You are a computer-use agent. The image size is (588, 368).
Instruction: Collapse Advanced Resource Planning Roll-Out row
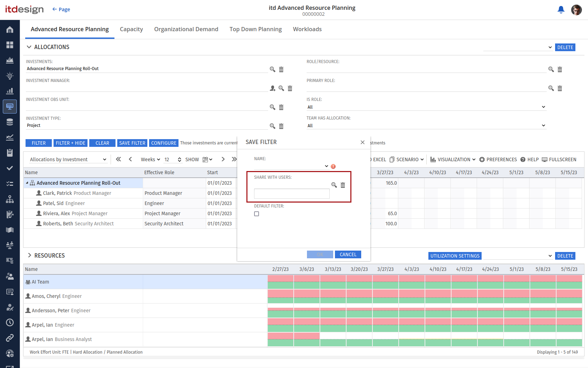tap(27, 183)
